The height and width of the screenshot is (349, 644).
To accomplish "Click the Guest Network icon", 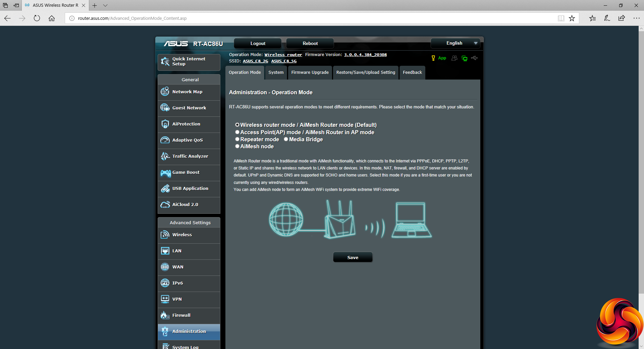I will pos(165,108).
